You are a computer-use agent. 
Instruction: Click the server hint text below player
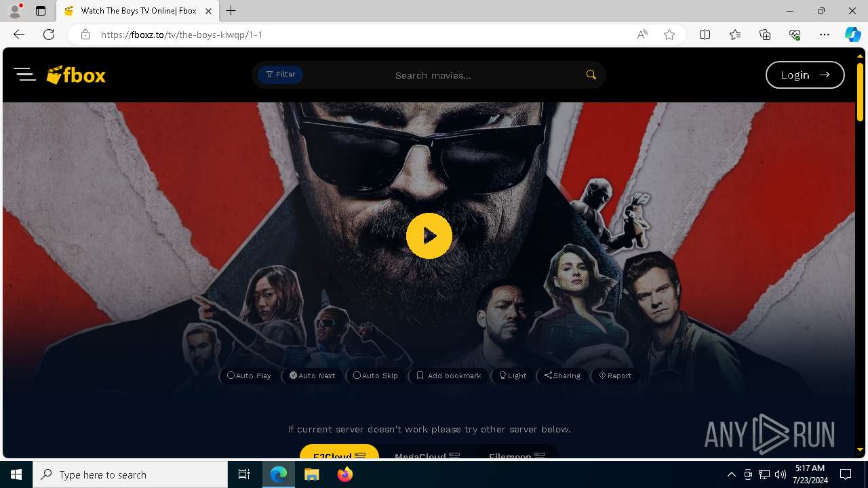pos(429,429)
